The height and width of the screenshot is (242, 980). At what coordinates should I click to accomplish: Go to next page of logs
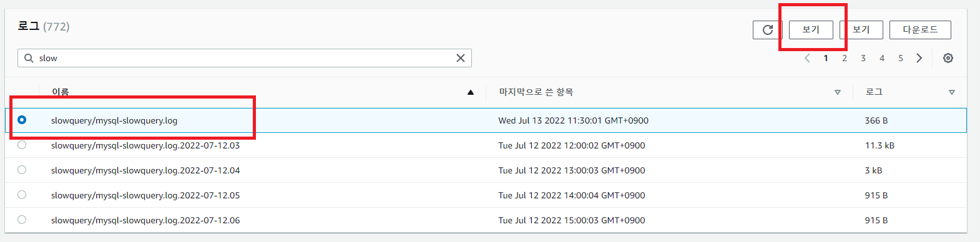pyautogui.click(x=919, y=58)
